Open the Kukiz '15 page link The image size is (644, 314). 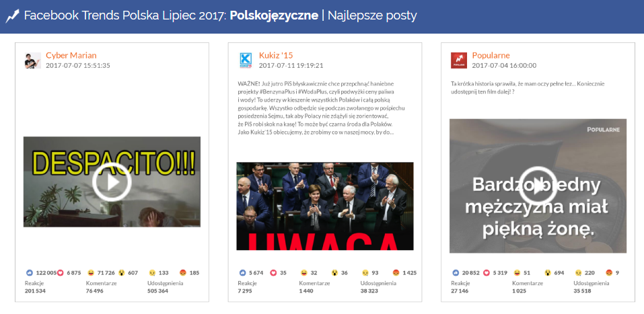276,55
